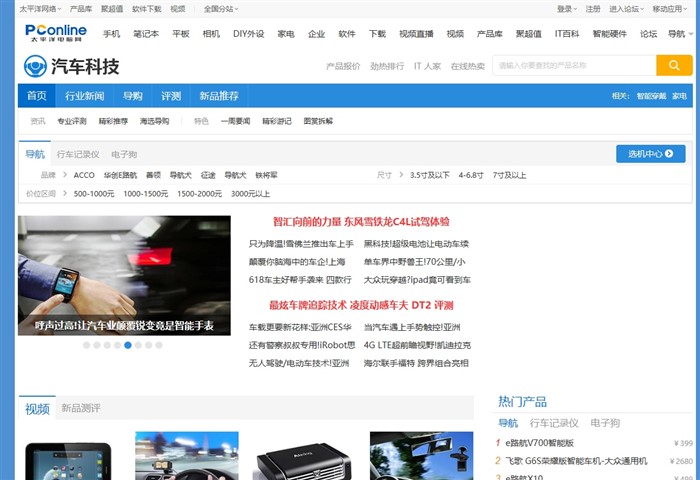Filter by price 500-1000元
The height and width of the screenshot is (480, 700).
click(x=94, y=194)
